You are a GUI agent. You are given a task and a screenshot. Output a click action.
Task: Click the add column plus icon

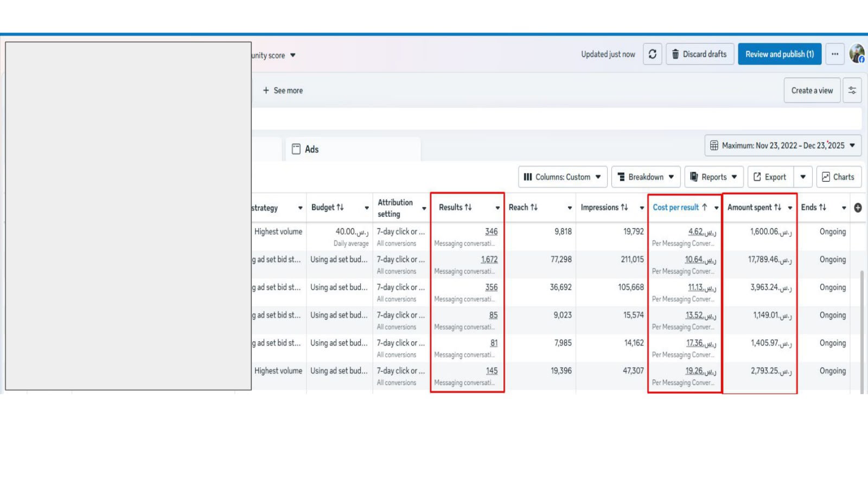(x=858, y=208)
